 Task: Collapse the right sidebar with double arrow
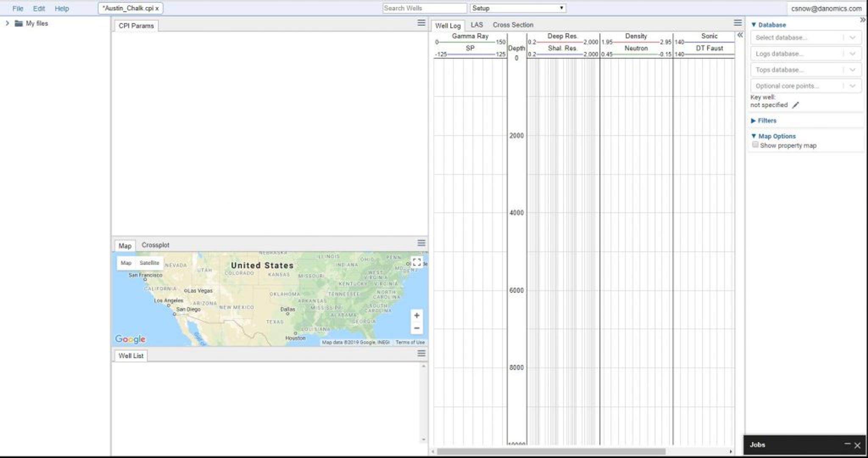(x=862, y=20)
